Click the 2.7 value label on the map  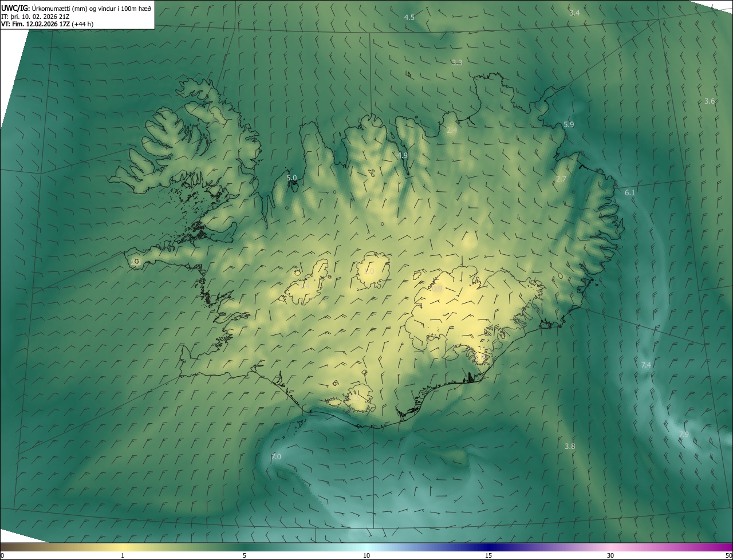tap(561, 179)
